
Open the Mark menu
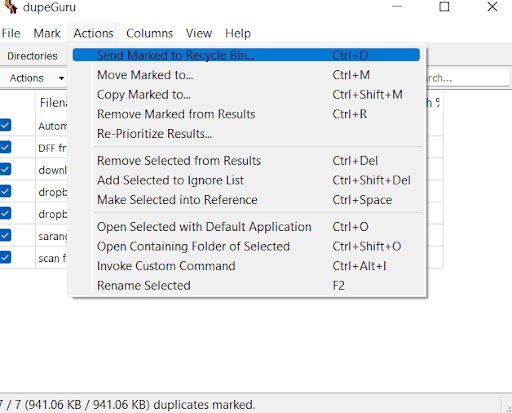tap(47, 33)
